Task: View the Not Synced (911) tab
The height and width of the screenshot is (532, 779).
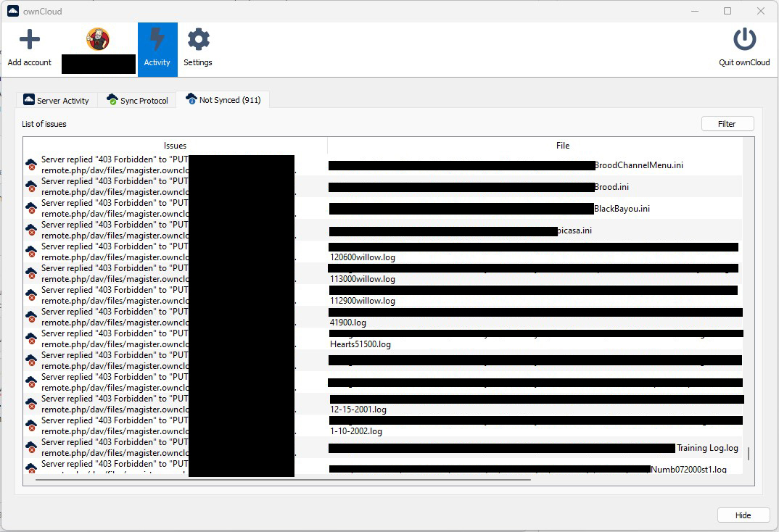Action: 224,99
